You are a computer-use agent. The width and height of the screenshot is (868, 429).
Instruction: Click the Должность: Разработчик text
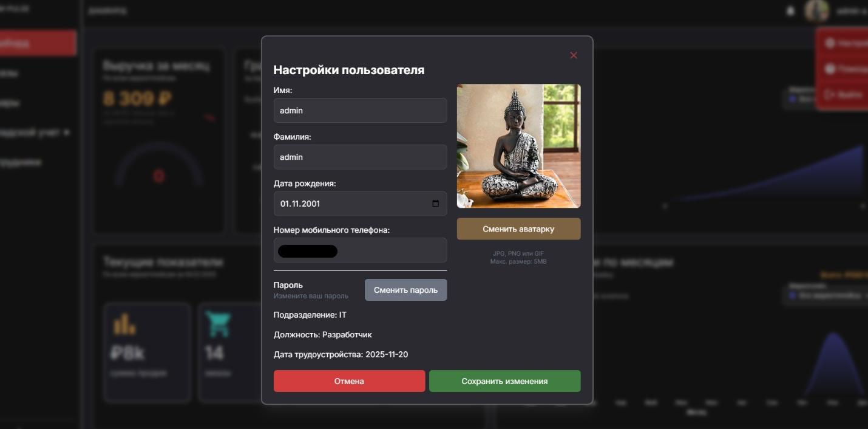322,334
